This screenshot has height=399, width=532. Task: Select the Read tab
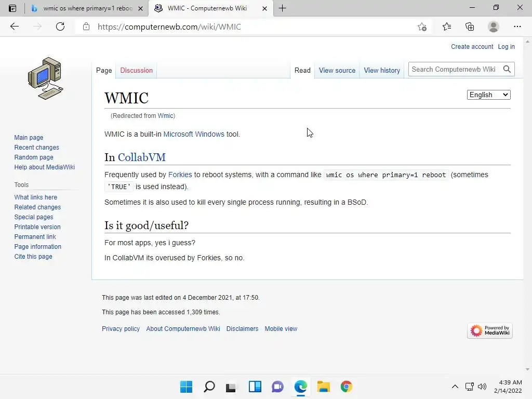pos(302,70)
